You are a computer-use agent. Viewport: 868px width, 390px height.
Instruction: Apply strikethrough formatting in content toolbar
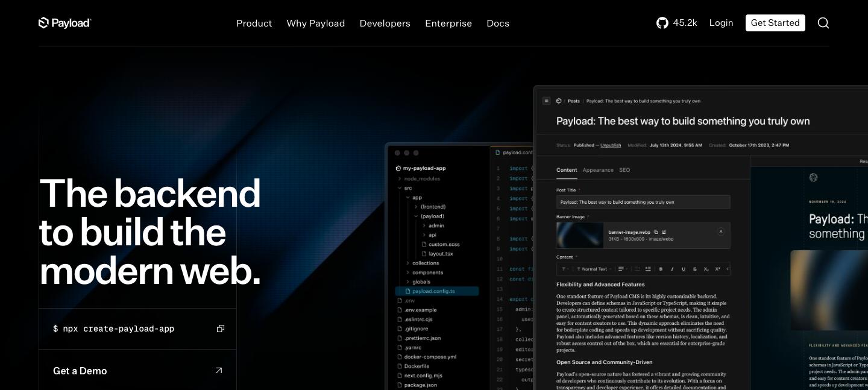(695, 269)
